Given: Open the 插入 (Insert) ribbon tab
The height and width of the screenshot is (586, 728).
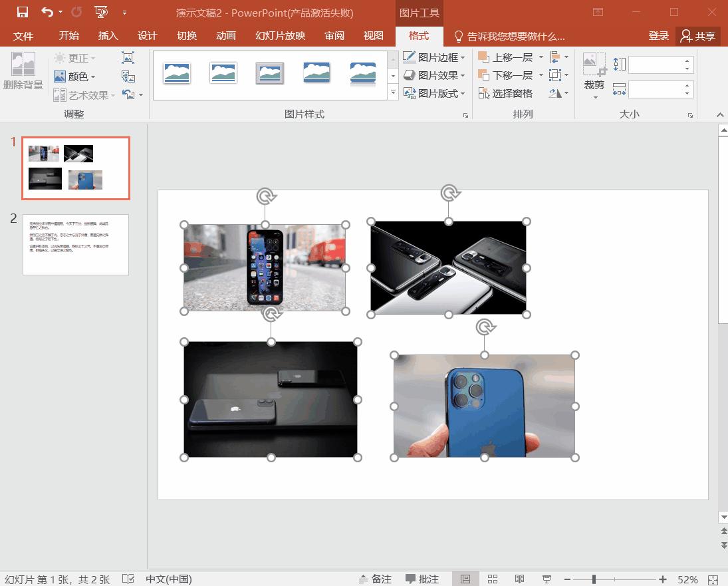Looking at the screenshot, I should [108, 36].
